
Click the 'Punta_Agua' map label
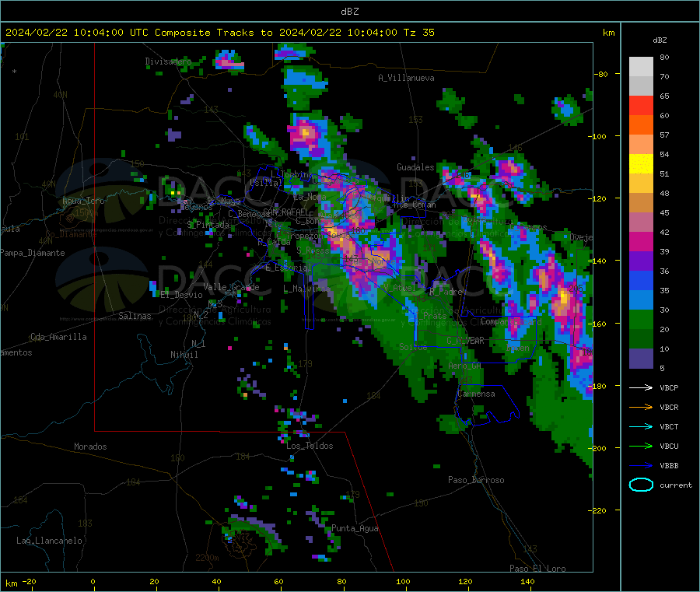pyautogui.click(x=355, y=528)
